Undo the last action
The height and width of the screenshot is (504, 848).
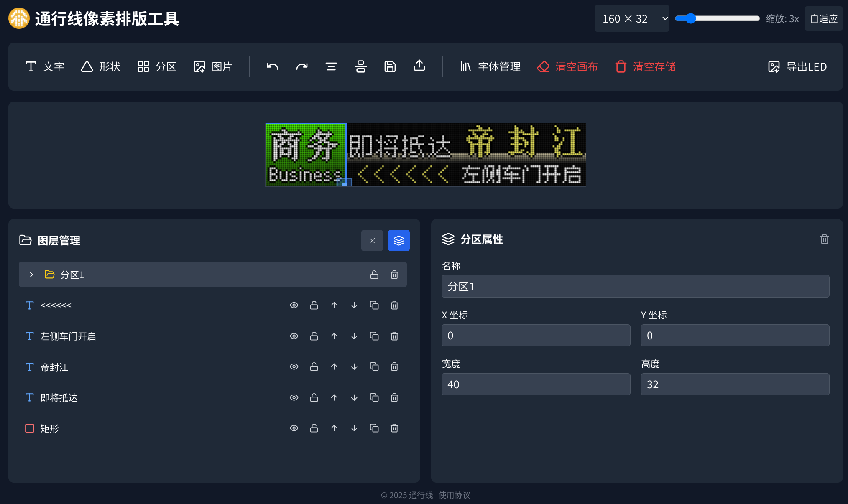coord(272,66)
